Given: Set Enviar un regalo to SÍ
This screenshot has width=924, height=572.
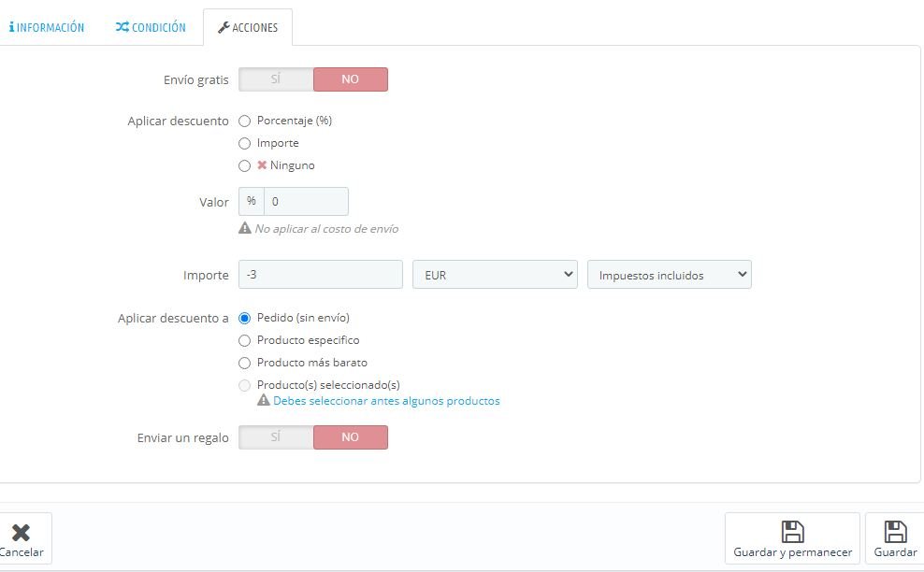Looking at the screenshot, I should click(x=276, y=437).
